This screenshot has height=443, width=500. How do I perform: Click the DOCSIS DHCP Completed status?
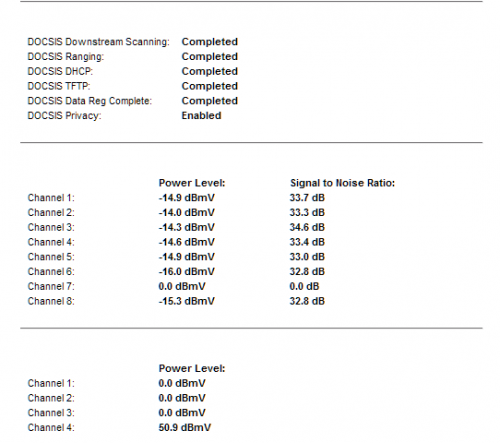tap(210, 71)
